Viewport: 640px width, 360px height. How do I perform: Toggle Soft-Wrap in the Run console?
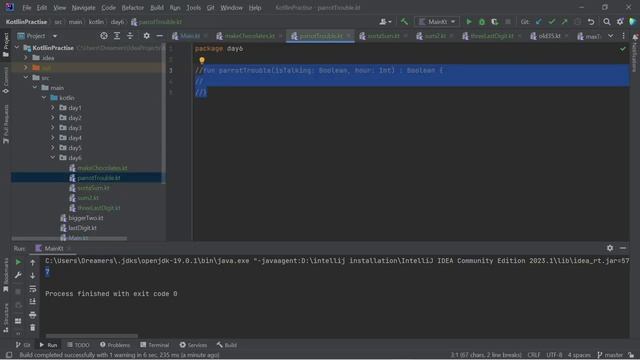(x=33, y=289)
